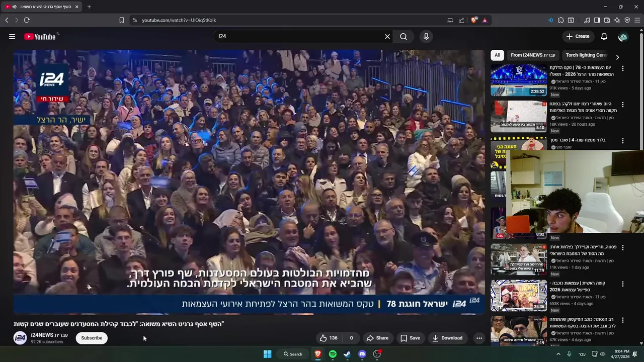644x362 pixels.
Task: Open Steam from the taskbar
Action: point(347,354)
